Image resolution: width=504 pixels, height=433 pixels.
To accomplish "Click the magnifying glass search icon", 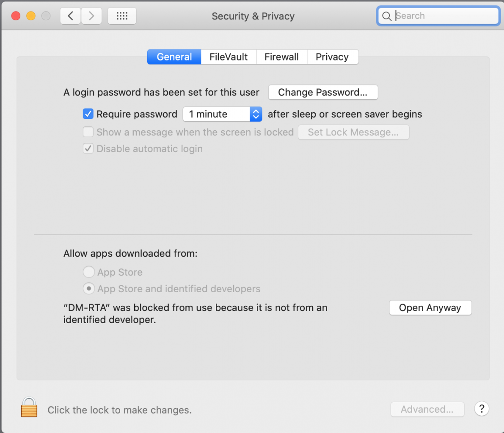I will pyautogui.click(x=387, y=16).
